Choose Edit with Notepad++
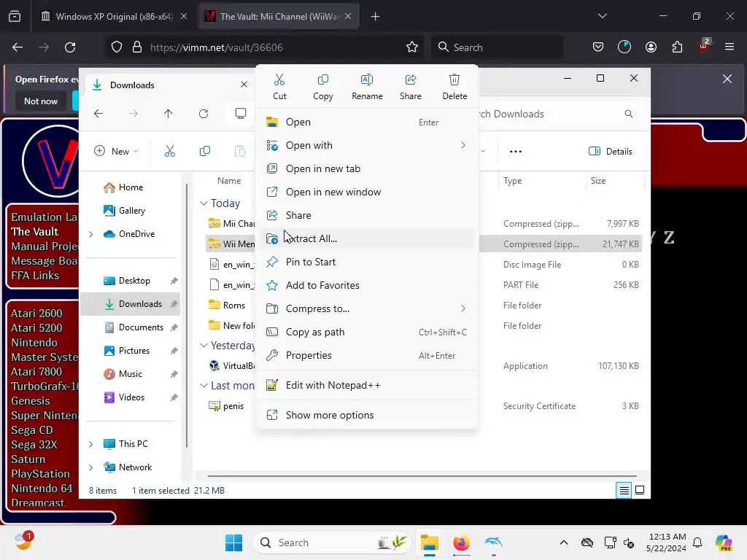Image resolution: width=747 pixels, height=560 pixels. point(367,385)
